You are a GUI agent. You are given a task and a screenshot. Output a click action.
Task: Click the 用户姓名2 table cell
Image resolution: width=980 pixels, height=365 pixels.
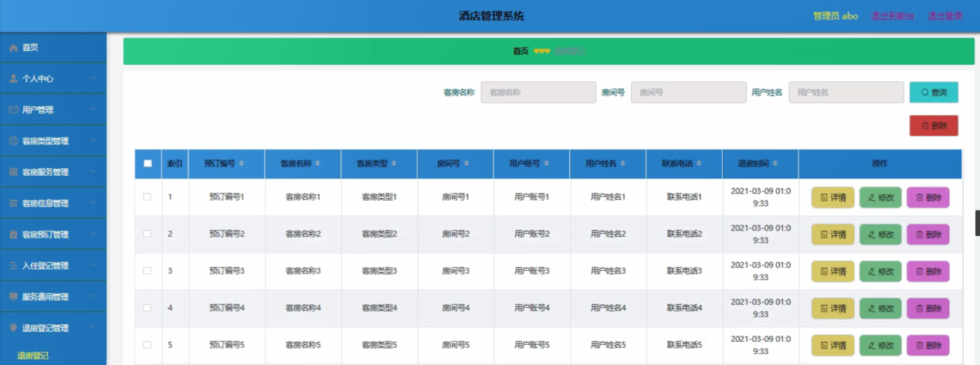pos(608,234)
